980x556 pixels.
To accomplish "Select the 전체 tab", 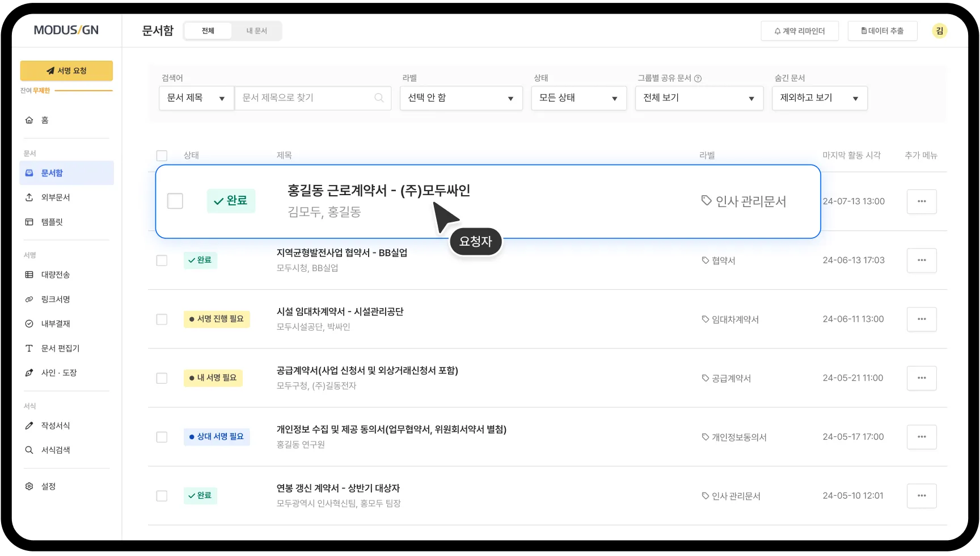I will [x=208, y=31].
